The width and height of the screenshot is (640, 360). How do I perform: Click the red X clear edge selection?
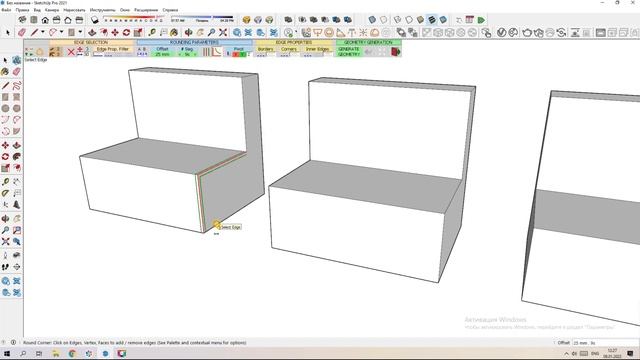(x=71, y=52)
